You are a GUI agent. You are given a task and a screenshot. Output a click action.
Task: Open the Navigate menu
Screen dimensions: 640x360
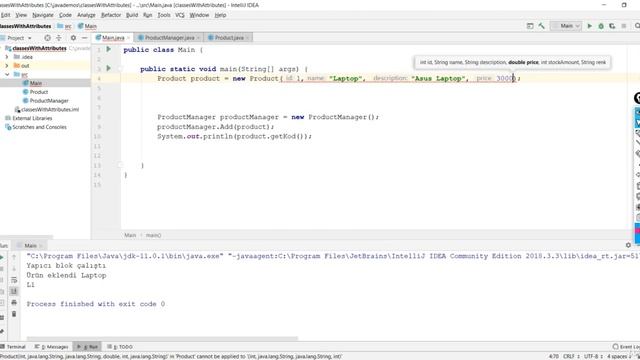click(x=43, y=15)
